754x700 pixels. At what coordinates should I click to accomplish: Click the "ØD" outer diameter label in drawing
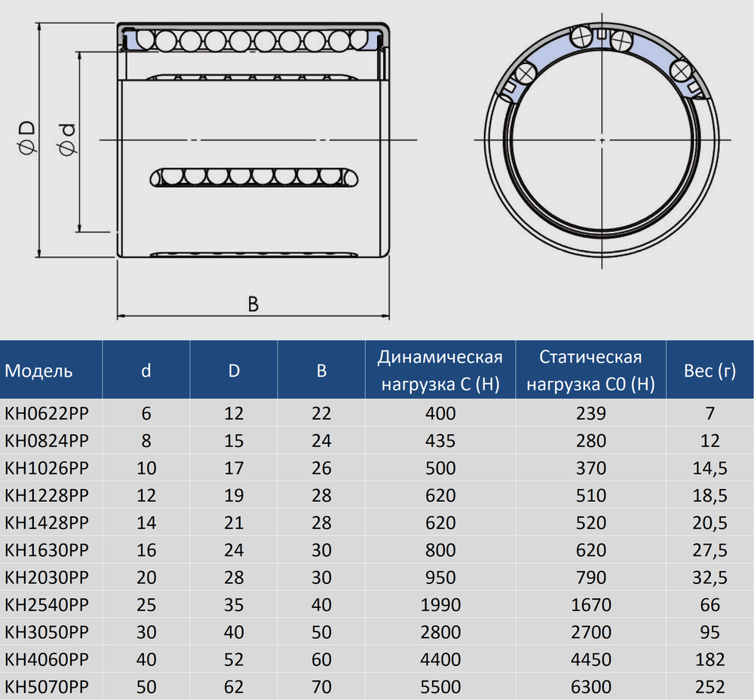tap(27, 137)
